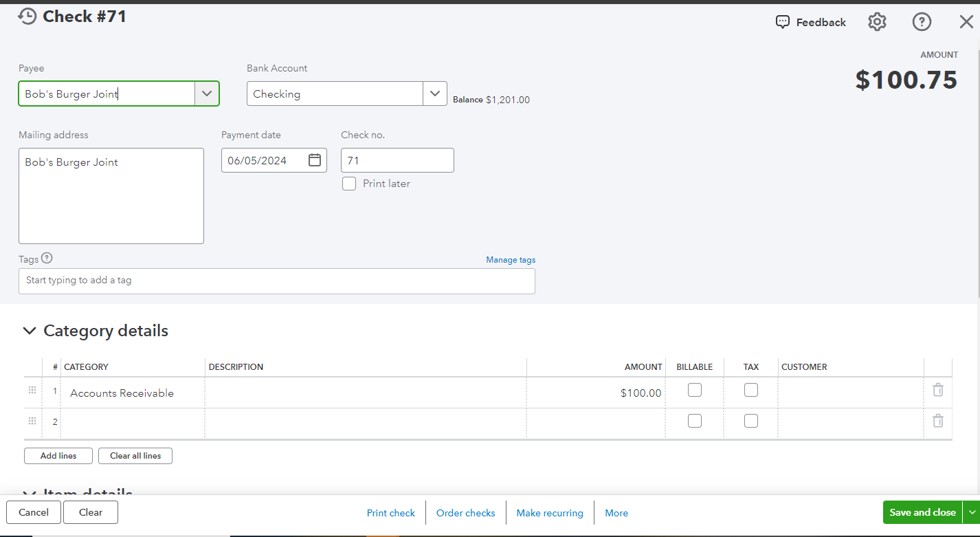The width and height of the screenshot is (980, 537).
Task: Check the Tax box on line 2
Action: click(x=750, y=421)
